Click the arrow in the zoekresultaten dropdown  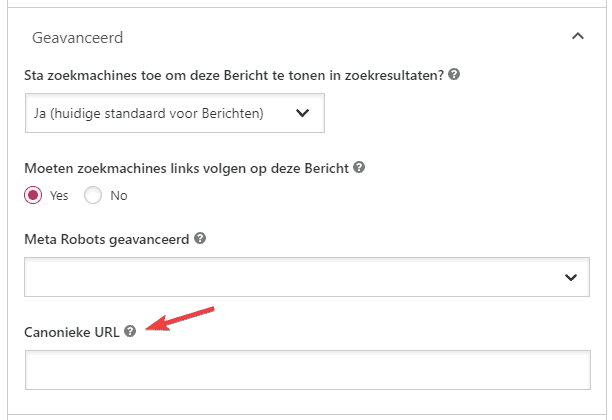(x=303, y=113)
